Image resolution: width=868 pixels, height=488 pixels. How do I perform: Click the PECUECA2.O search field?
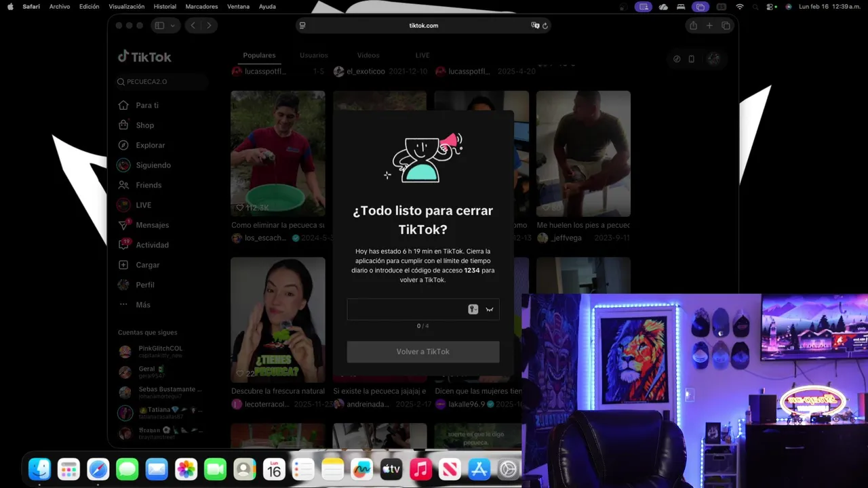point(161,82)
